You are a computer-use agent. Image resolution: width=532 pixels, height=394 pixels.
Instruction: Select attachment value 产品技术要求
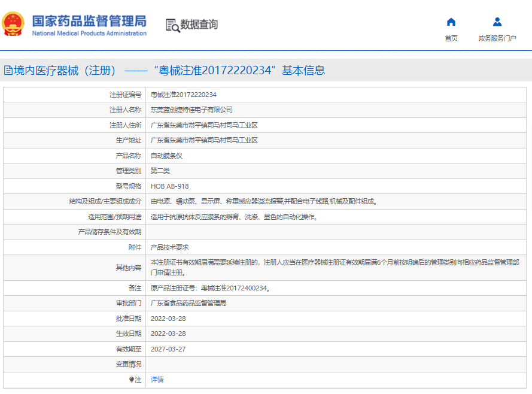tap(169, 247)
